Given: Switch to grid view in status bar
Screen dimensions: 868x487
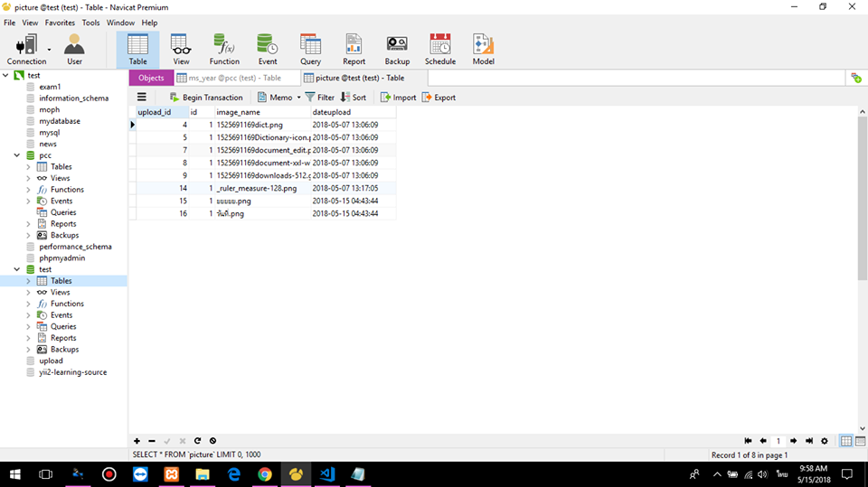Looking at the screenshot, I should coord(846,441).
